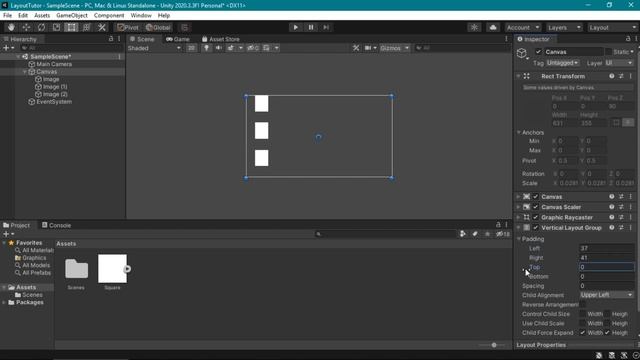Open the GameObject menu
The width and height of the screenshot is (640, 360).
72,16
